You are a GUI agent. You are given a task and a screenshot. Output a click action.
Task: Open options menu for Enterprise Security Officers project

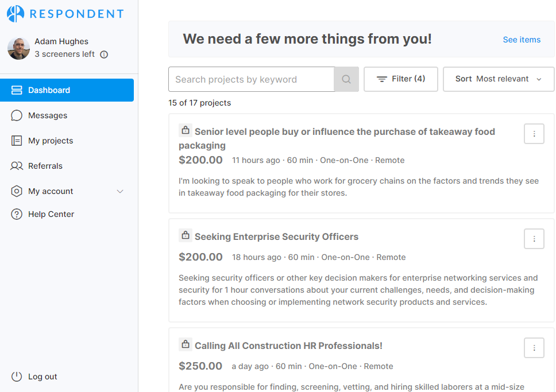pos(534,239)
